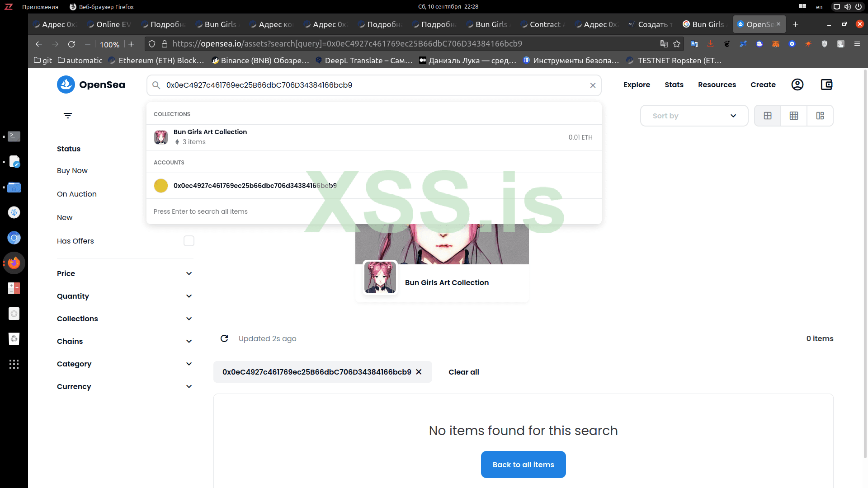Switch to the Contract browser tab
868x488 pixels.
(543, 24)
